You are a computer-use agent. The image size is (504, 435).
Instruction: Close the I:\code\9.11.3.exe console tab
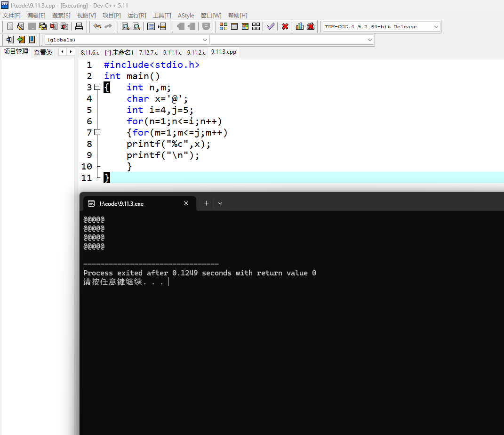(x=186, y=203)
